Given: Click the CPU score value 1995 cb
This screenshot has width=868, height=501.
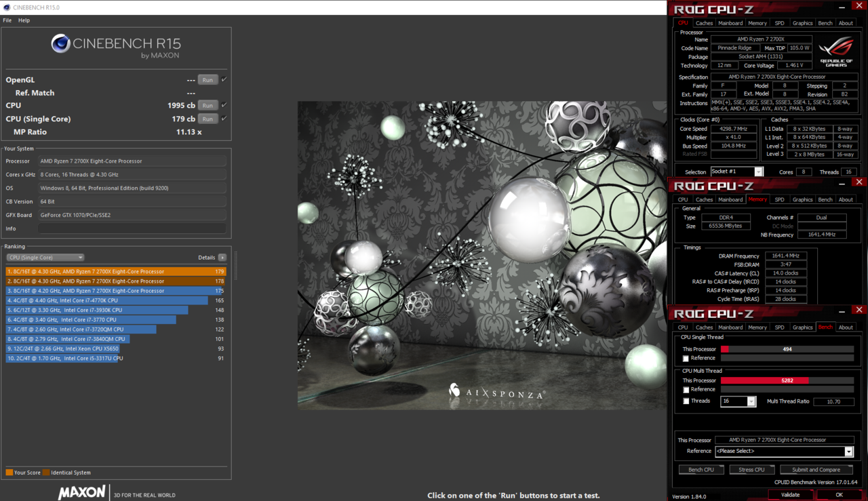Looking at the screenshot, I should click(181, 106).
